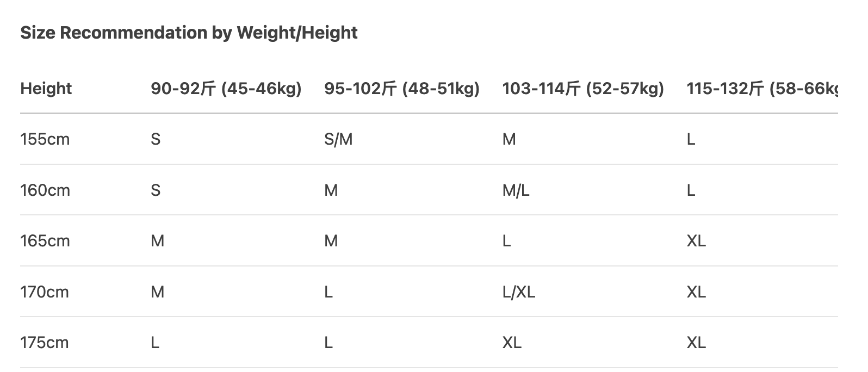Click the S cell in the 155cm row
Image resolution: width=868 pixels, height=372 pixels.
tap(156, 139)
